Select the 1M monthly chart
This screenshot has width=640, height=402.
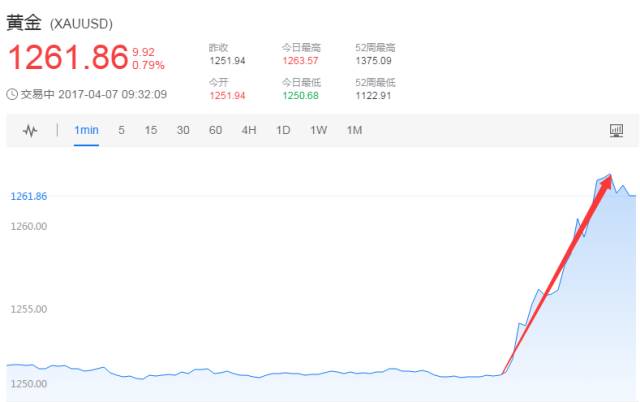(x=354, y=131)
